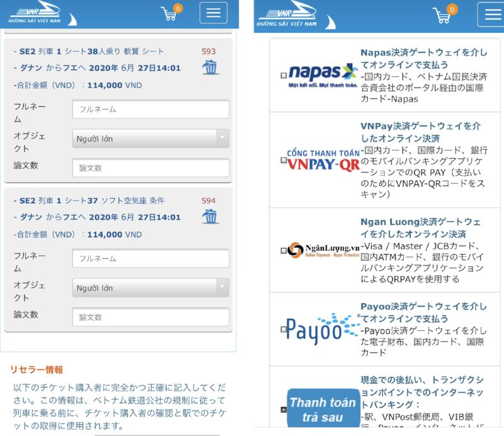
Task: Select the Napas payment checkbox
Action: [283, 76]
